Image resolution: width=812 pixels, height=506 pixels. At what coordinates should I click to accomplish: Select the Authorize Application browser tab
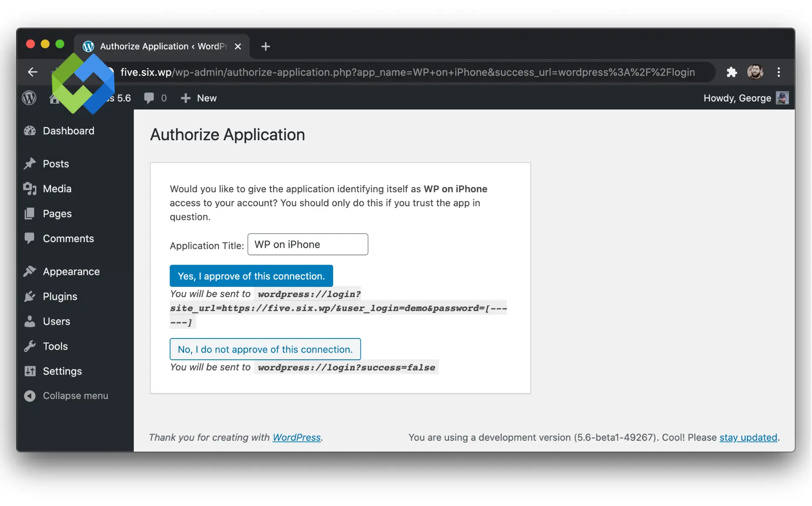coord(158,46)
